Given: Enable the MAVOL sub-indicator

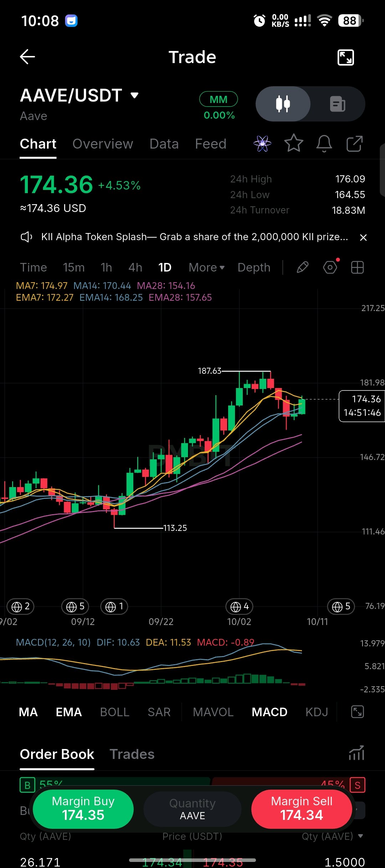Looking at the screenshot, I should click(213, 712).
